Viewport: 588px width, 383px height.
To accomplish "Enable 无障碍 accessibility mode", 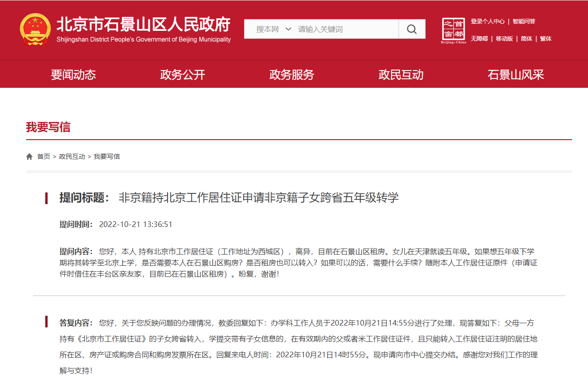I will pos(479,39).
